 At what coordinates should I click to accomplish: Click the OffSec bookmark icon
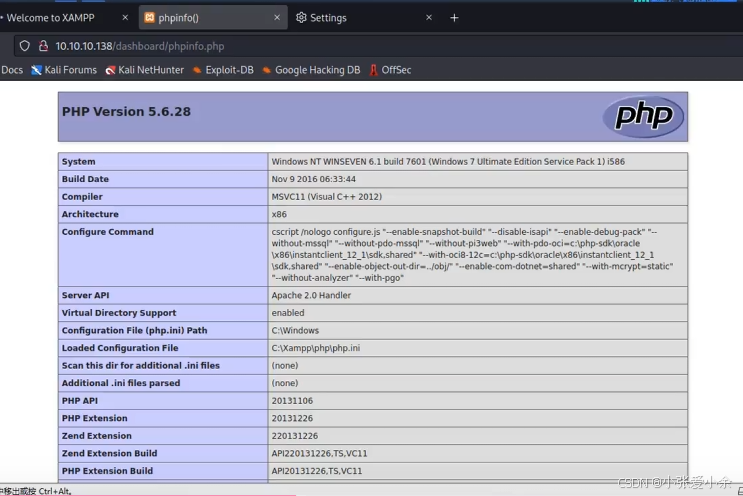point(373,70)
